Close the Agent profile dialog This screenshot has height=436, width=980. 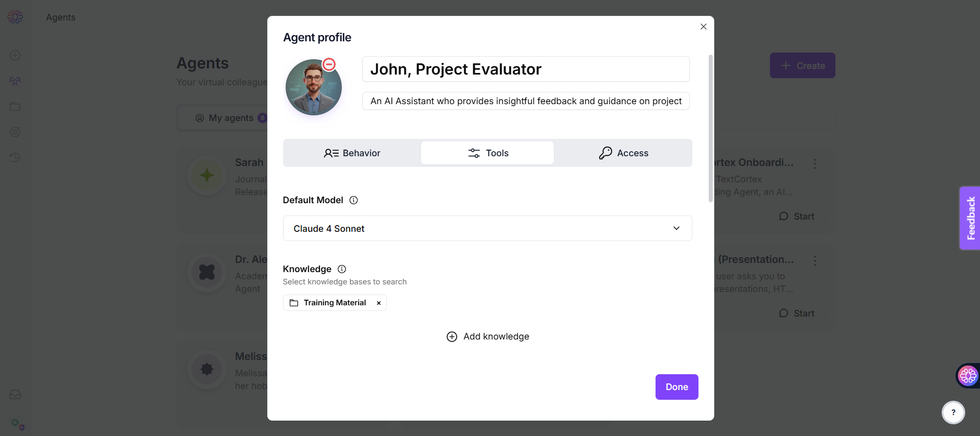click(704, 27)
